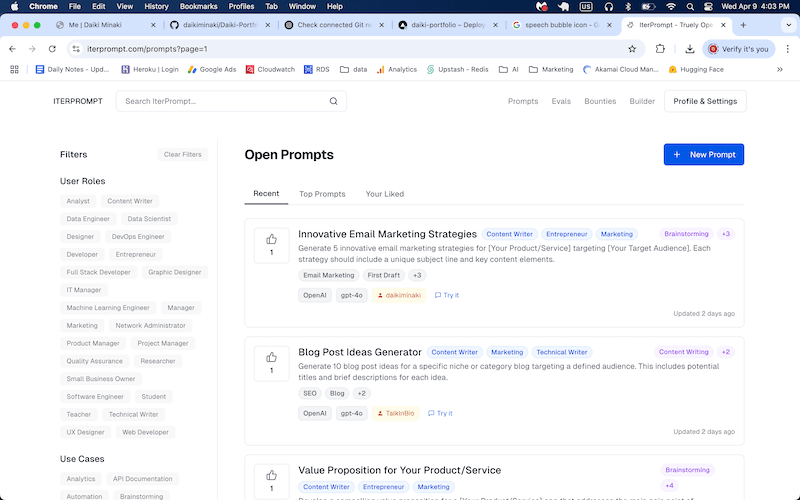
Task: Open the Apps grid in bookmarks bar
Action: tap(14, 69)
